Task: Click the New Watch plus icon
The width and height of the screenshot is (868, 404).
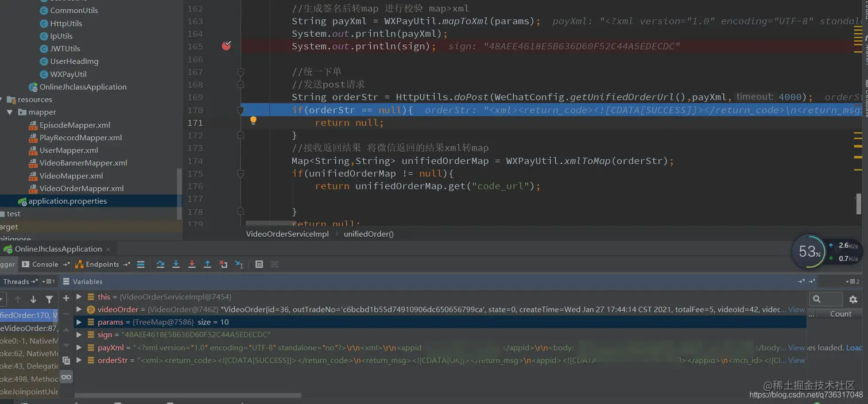Action: coord(66,298)
